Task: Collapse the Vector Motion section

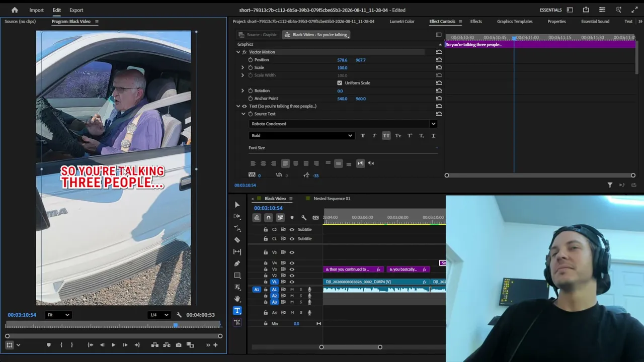Action: click(238, 52)
